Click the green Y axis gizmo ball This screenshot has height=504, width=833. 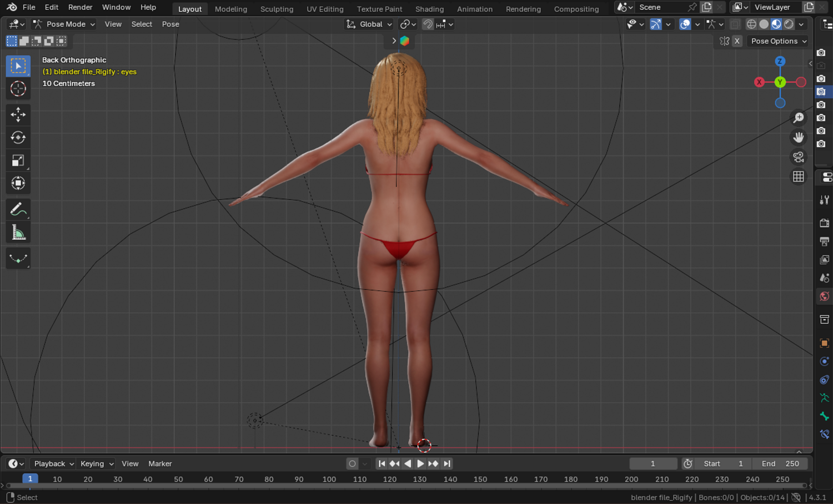point(780,82)
